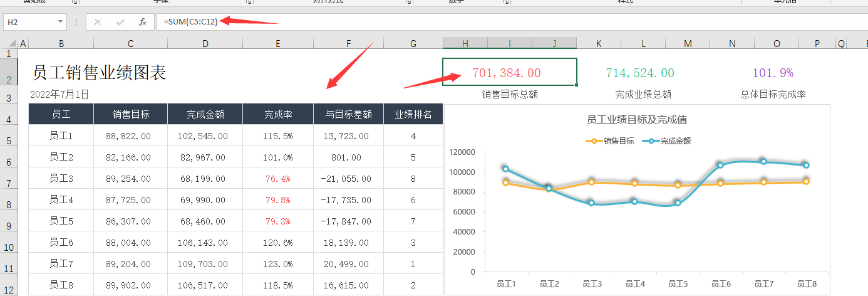Select the 118.5% completion cell

pyautogui.click(x=279, y=285)
